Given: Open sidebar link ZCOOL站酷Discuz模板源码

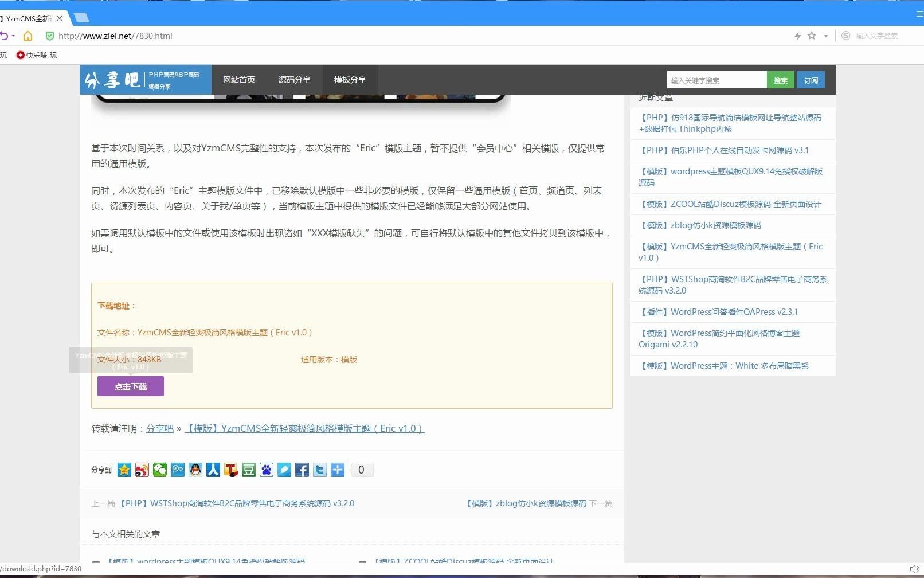Looking at the screenshot, I should pyautogui.click(x=730, y=204).
